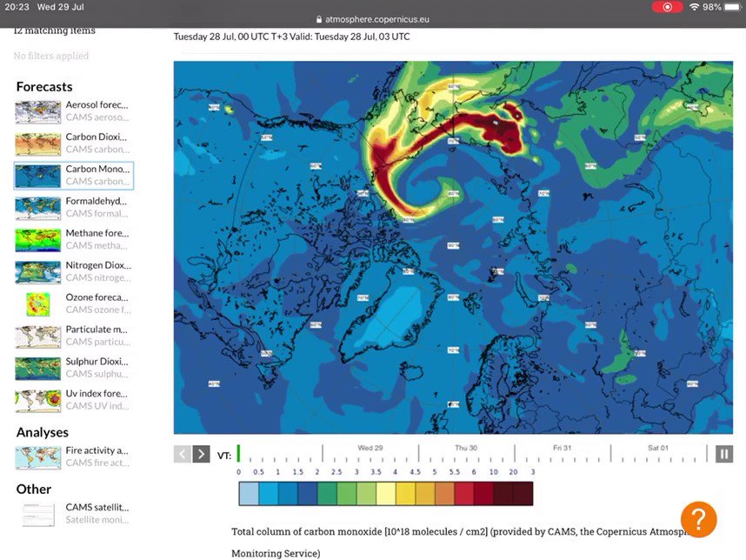This screenshot has height=560, width=746.
Task: Open the Methane forecast thumbnail
Action: tap(37, 240)
